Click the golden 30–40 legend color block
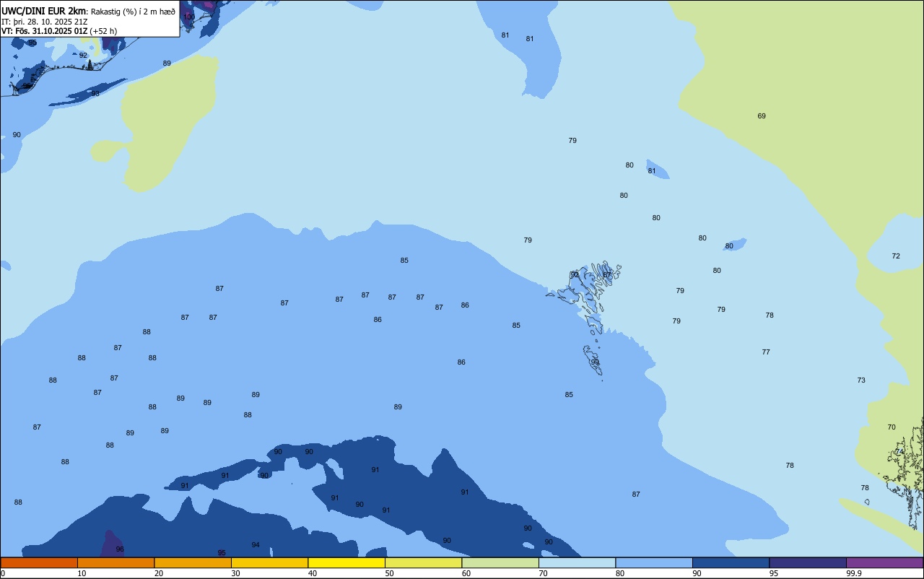924x579 pixels. 269,562
